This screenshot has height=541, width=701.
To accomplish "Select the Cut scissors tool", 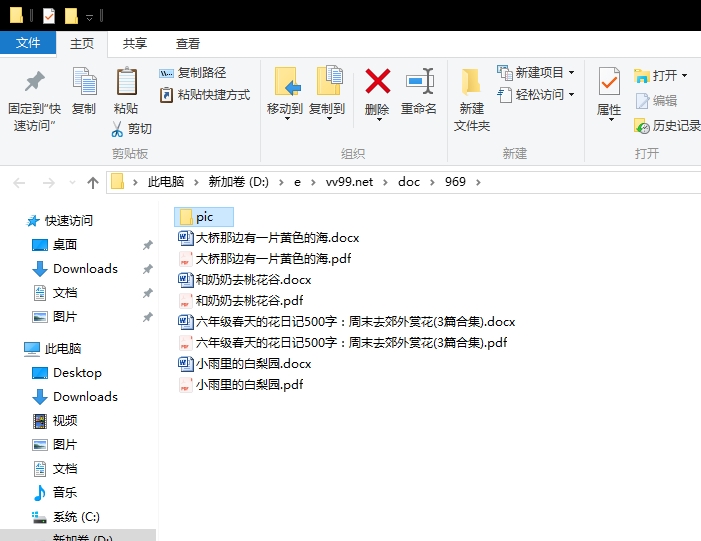I will tap(131, 129).
